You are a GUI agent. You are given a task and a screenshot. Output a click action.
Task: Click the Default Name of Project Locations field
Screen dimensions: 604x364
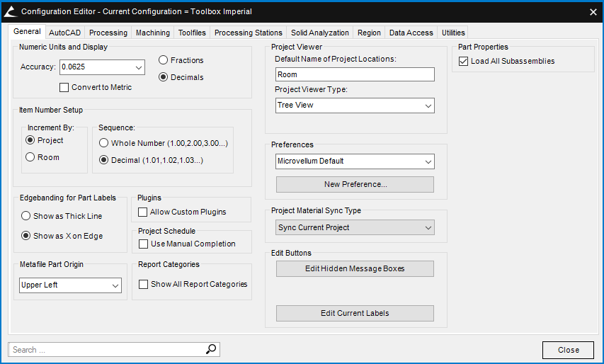354,74
